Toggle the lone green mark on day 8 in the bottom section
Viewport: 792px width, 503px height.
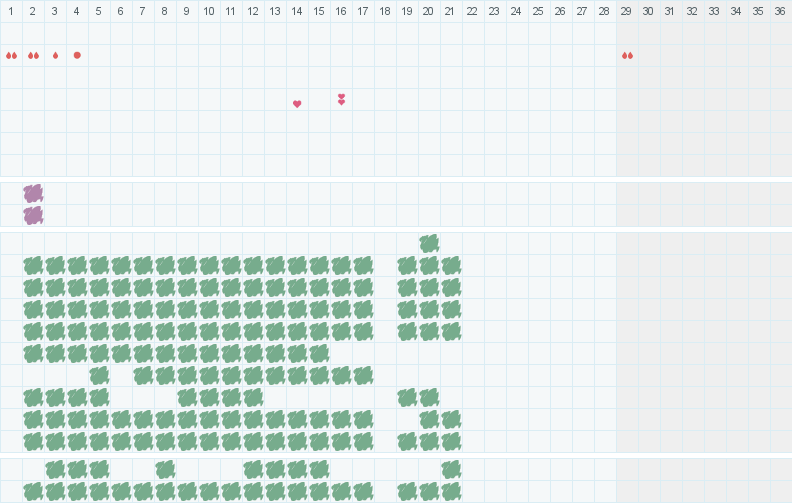tap(165, 470)
